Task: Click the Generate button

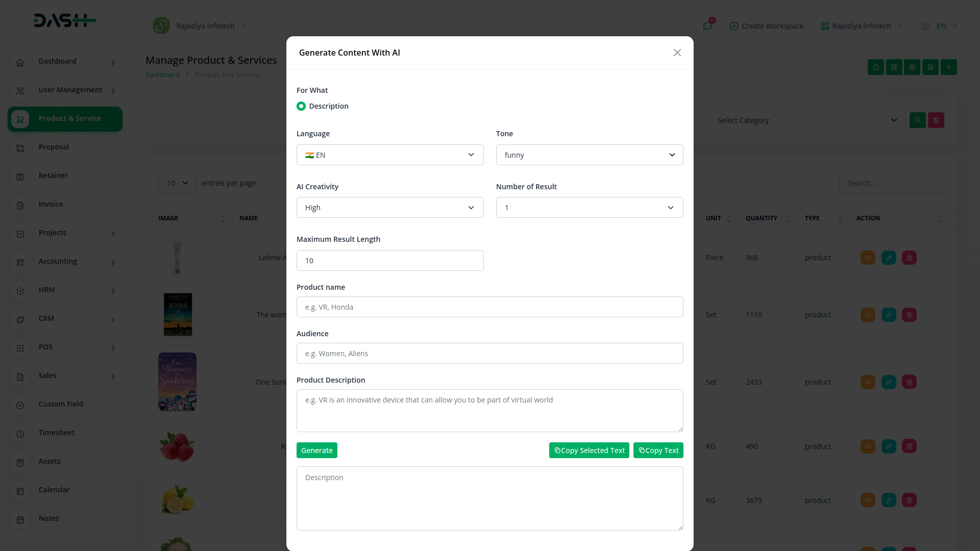Action: (316, 450)
